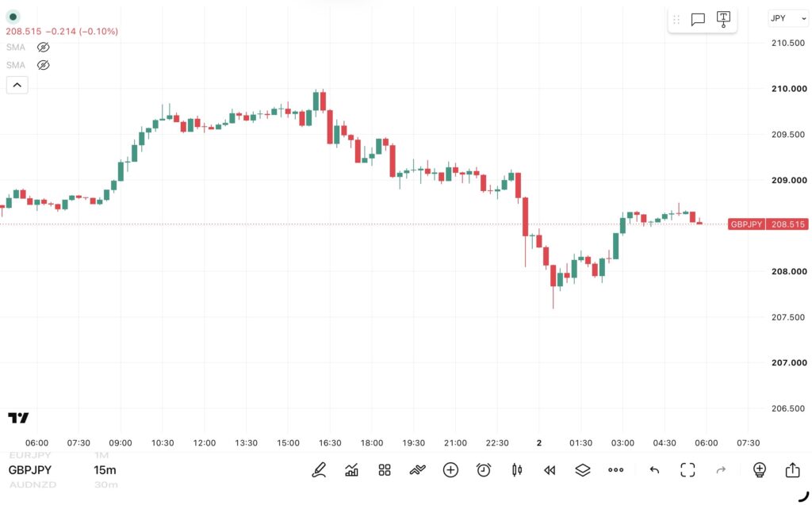
Task: Click the GBPJPY 208.515 price label
Action: click(x=768, y=224)
